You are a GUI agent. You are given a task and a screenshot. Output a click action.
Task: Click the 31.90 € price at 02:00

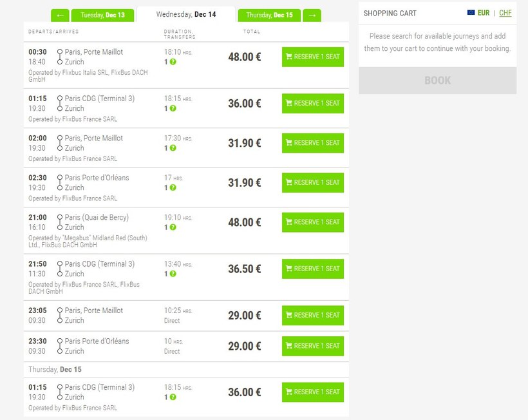pos(244,143)
